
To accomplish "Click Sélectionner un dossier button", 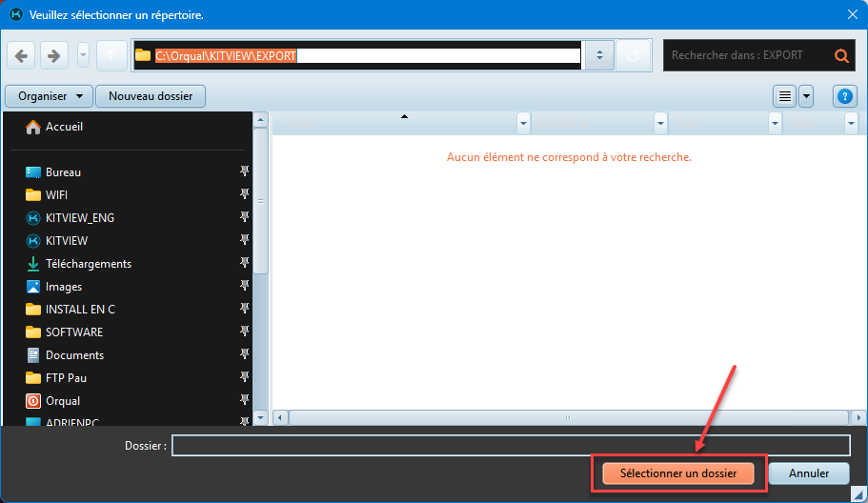I will pos(678,473).
